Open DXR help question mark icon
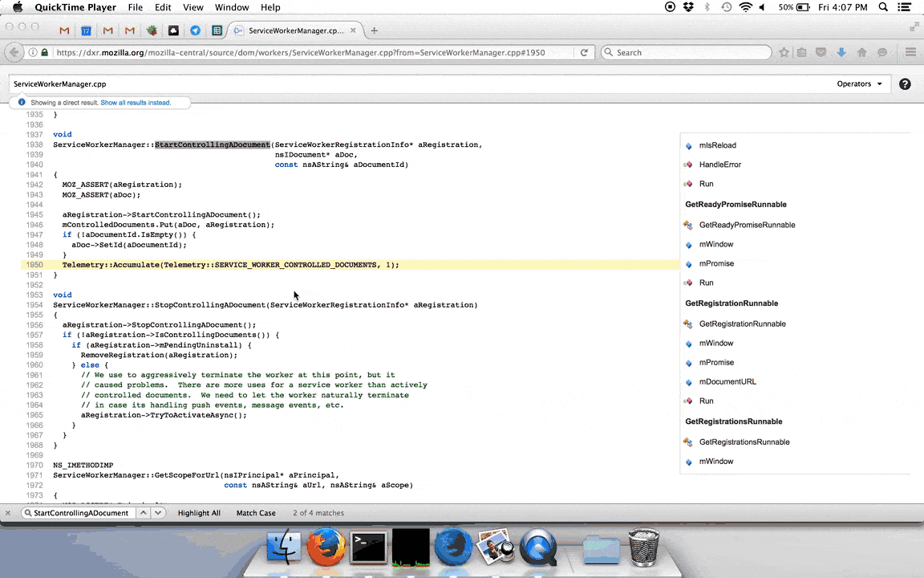 pyautogui.click(x=905, y=83)
